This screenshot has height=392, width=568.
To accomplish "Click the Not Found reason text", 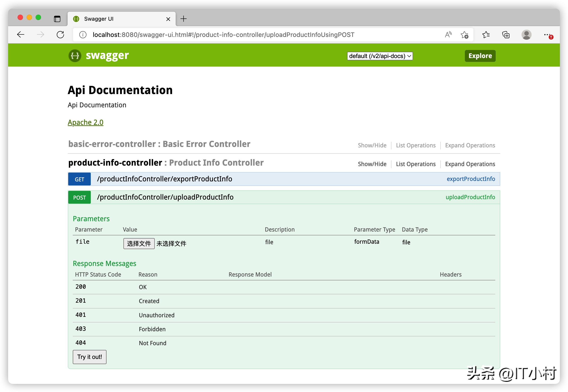I will [153, 343].
